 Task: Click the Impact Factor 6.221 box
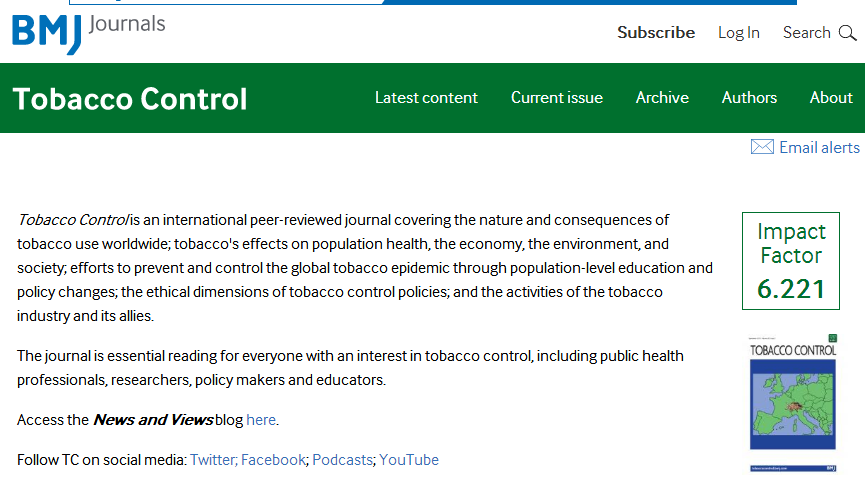pos(790,261)
